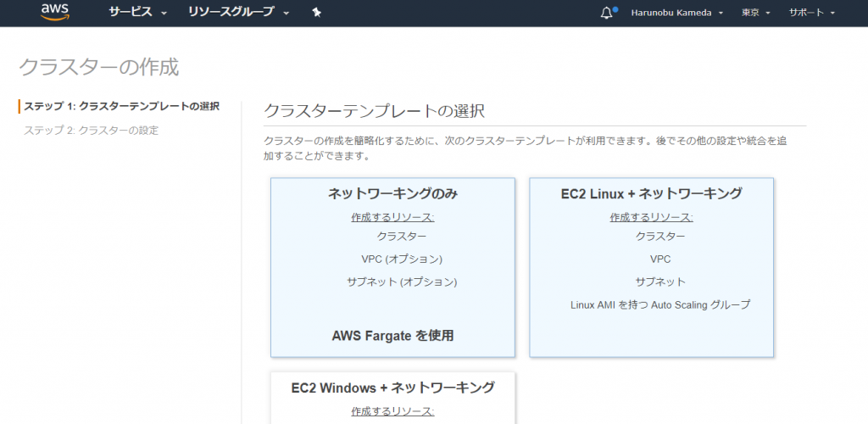Open the Harunobu Kameda account menu

pos(677,13)
